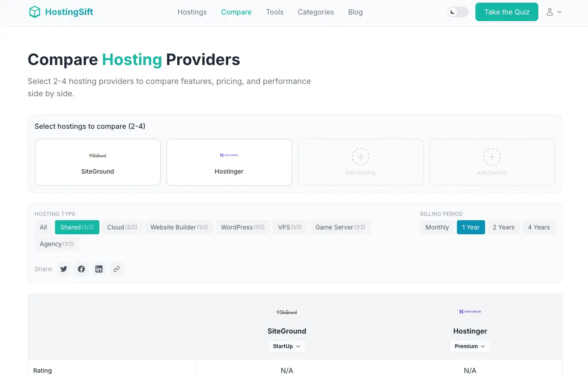Screen dimensions: 588x378
Task: Open the Premium plan dropdown
Action: (470, 346)
